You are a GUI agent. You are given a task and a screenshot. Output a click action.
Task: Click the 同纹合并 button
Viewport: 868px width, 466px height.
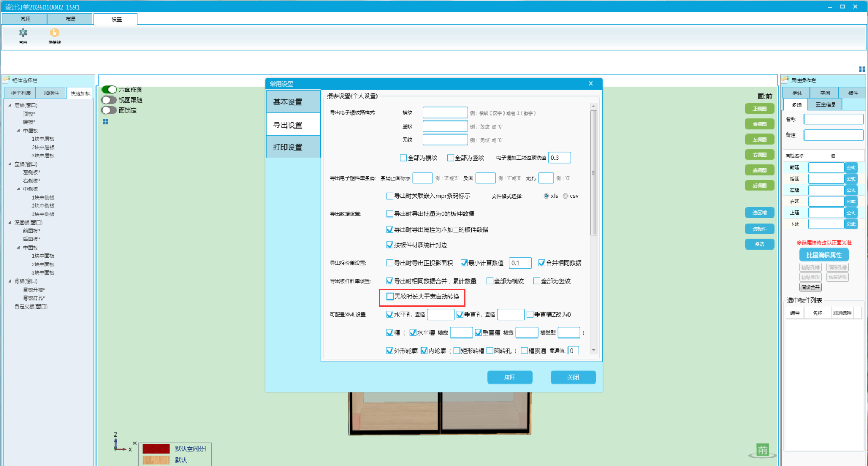pyautogui.click(x=810, y=287)
